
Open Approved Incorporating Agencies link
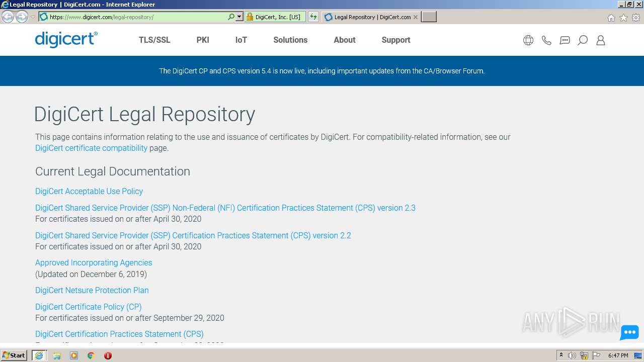94,262
